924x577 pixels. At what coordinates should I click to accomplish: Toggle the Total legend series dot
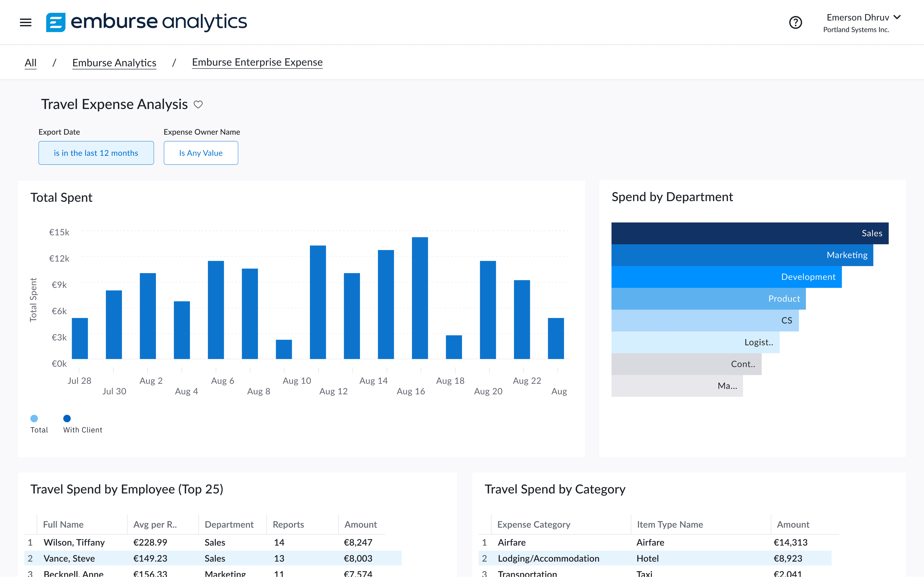[34, 418]
